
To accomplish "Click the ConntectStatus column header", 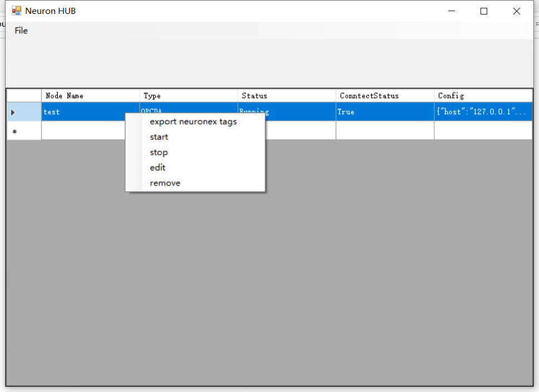I will [x=384, y=95].
